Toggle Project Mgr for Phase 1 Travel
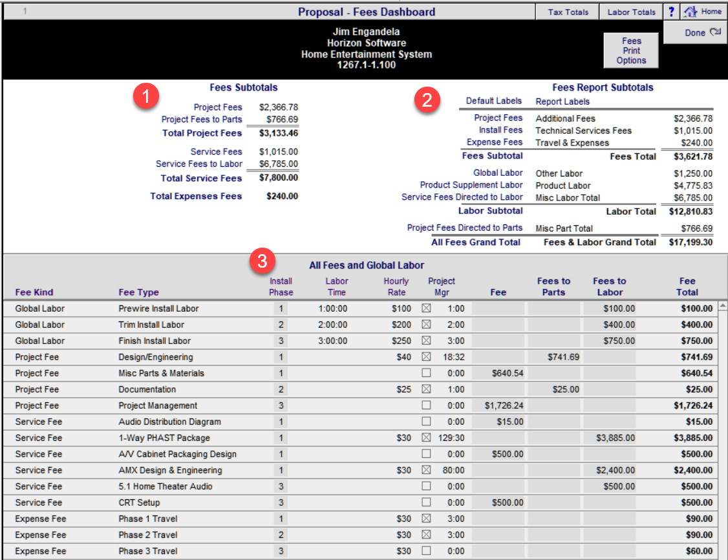The width and height of the screenshot is (728, 560). pos(426,519)
